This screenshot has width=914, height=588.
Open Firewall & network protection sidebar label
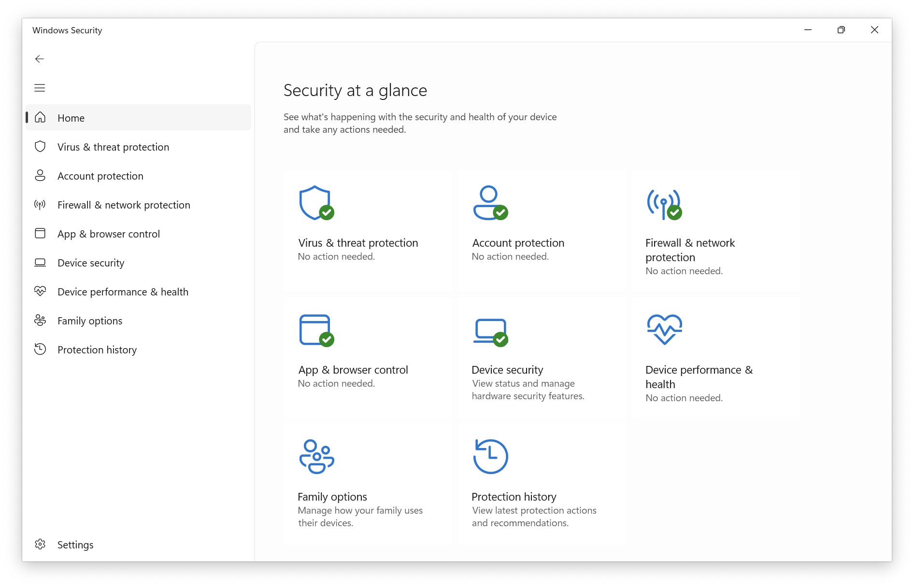click(x=124, y=205)
